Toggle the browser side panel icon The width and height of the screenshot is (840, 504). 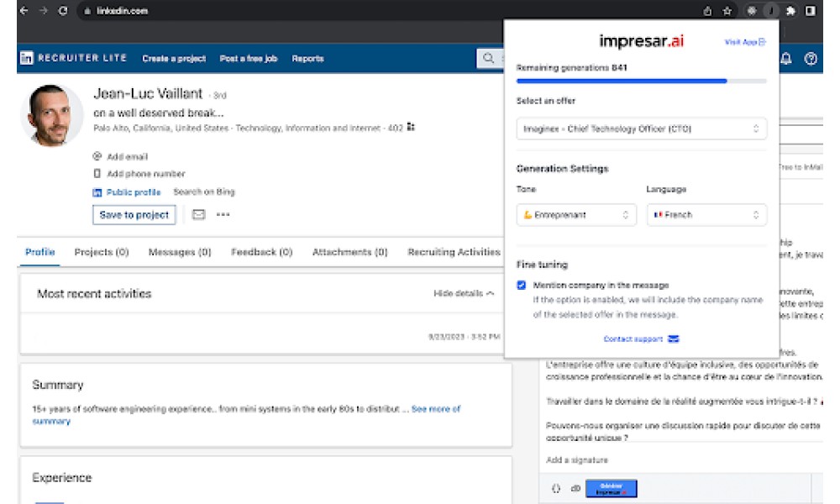tap(811, 11)
